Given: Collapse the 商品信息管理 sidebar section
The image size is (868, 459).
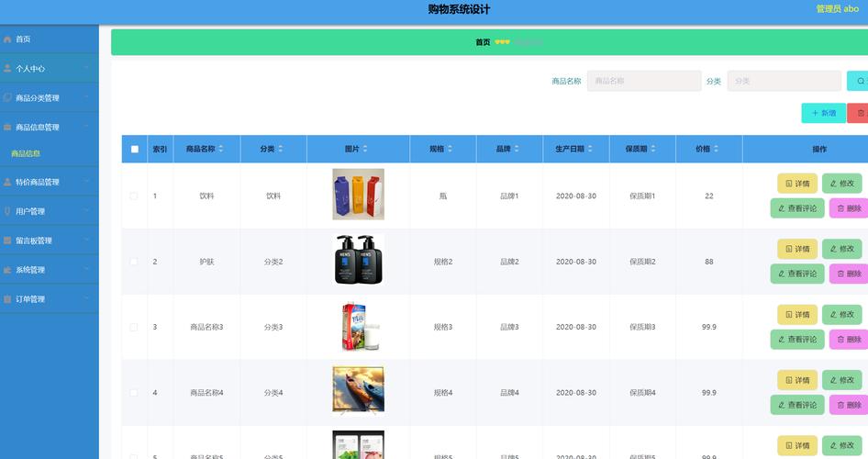Looking at the screenshot, I should tap(49, 128).
